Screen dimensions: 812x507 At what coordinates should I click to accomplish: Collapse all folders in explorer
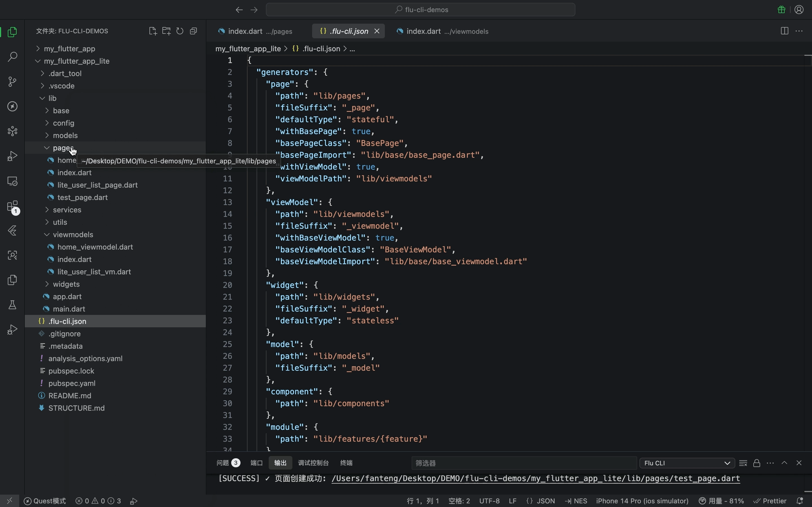pyautogui.click(x=193, y=31)
